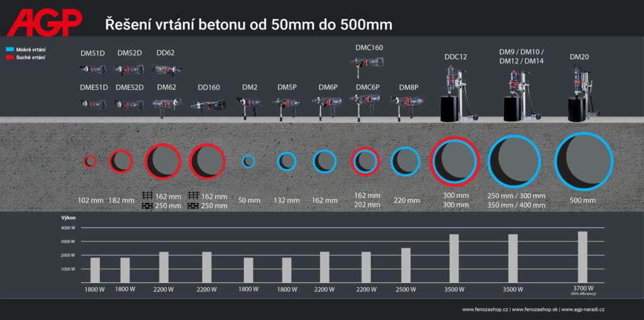644x320 pixels.
Task: Select the DM51D drill image
Action: point(92,70)
